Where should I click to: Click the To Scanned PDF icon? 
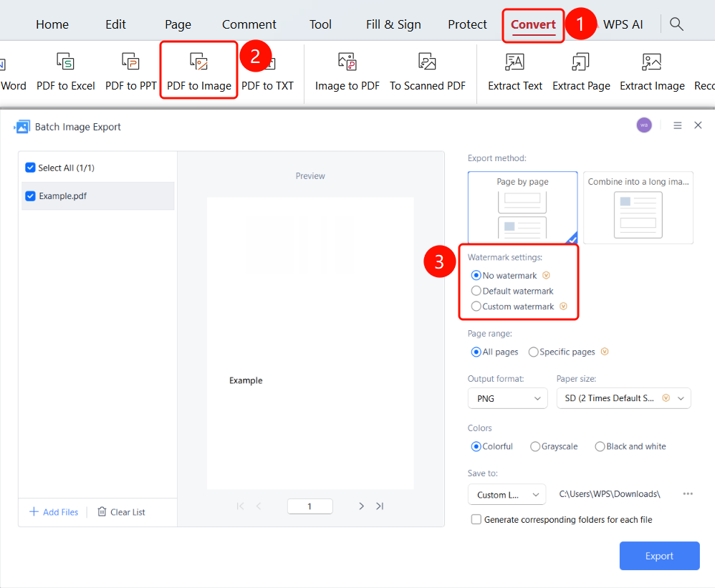coord(427,62)
